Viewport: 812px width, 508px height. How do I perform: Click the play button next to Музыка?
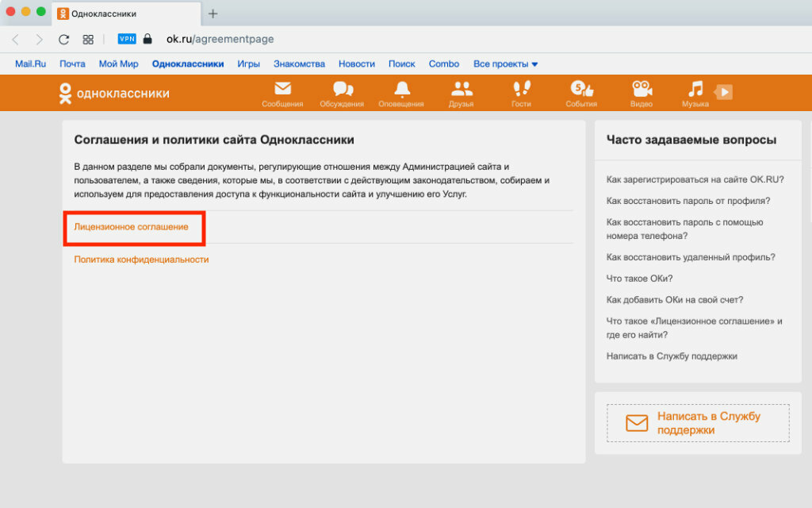point(723,92)
